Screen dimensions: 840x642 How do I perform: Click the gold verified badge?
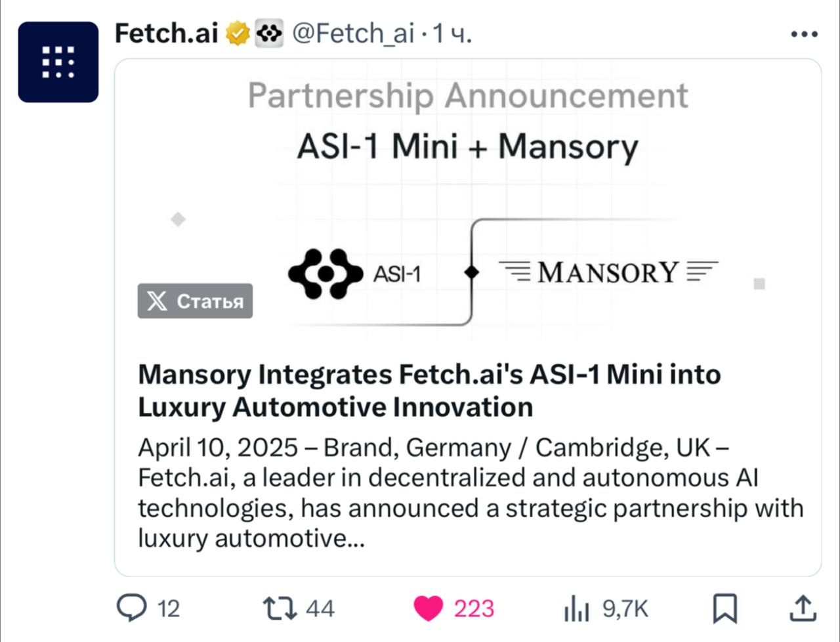pyautogui.click(x=238, y=33)
